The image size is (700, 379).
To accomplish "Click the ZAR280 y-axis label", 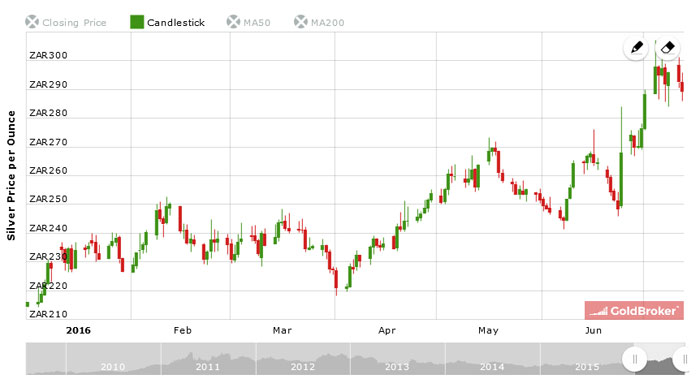I will [48, 113].
